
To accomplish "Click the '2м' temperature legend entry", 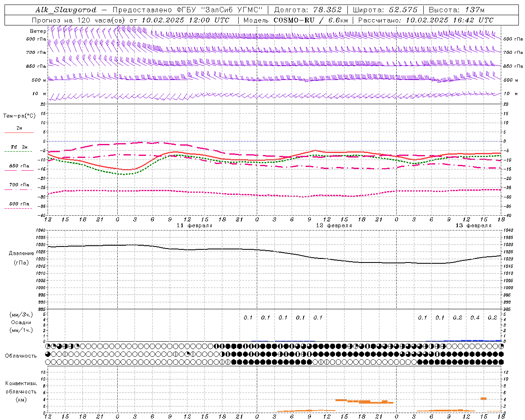I will [19, 128].
